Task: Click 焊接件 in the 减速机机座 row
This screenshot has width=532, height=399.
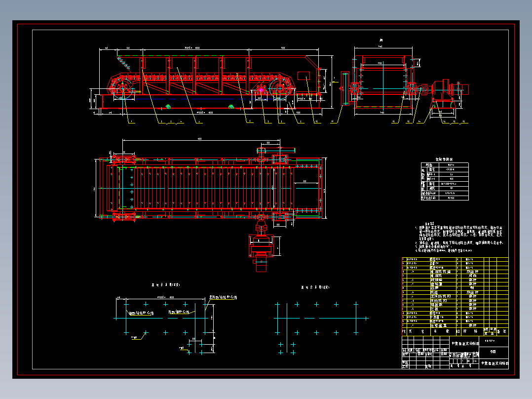Action: 472,272
